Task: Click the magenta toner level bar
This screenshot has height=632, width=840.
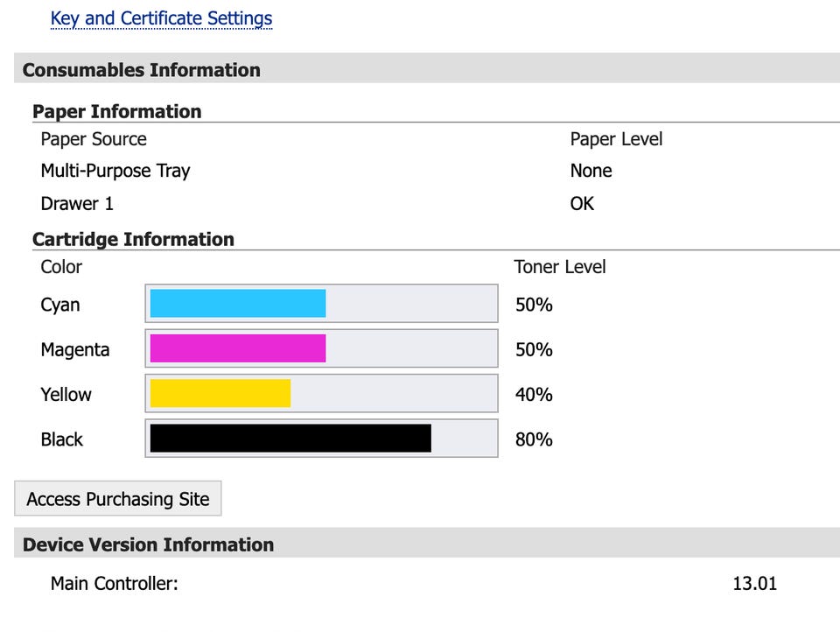Action: tap(321, 348)
